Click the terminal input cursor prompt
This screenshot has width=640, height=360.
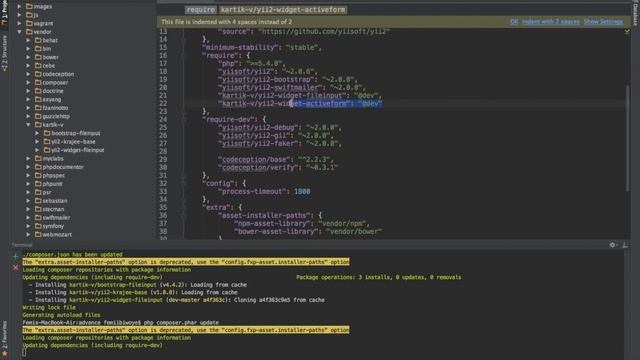[24, 352]
